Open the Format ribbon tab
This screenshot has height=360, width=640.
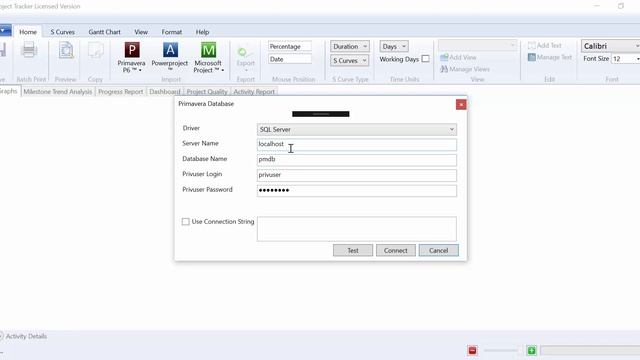point(171,32)
